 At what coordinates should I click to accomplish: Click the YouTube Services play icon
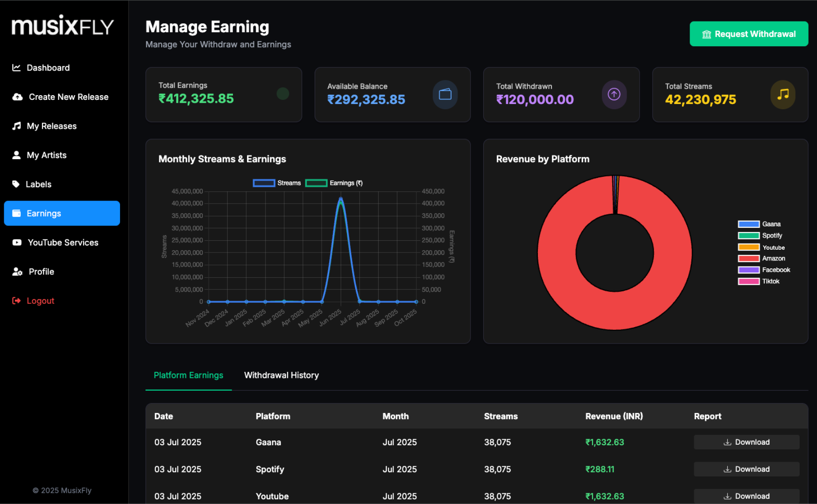pos(17,243)
